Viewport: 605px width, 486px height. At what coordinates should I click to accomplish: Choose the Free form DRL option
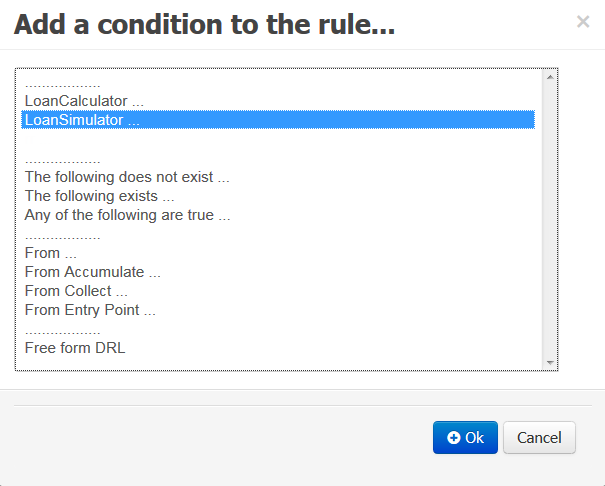pyautogui.click(x=75, y=348)
